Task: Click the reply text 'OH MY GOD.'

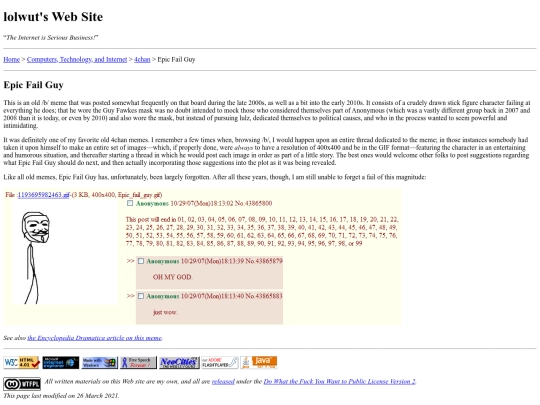Action: [173, 277]
